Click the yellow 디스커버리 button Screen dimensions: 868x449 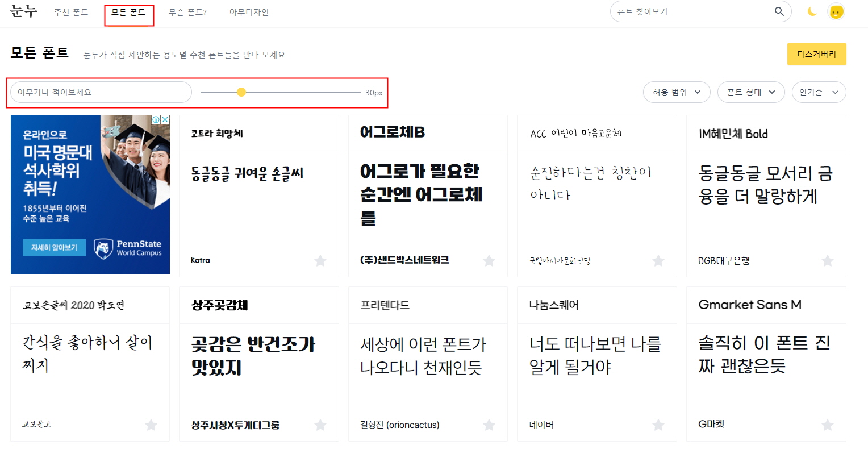tap(817, 53)
